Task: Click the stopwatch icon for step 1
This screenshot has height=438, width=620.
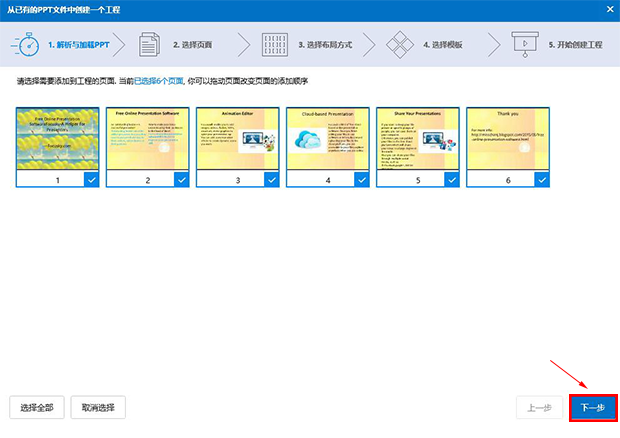Action: (x=25, y=44)
